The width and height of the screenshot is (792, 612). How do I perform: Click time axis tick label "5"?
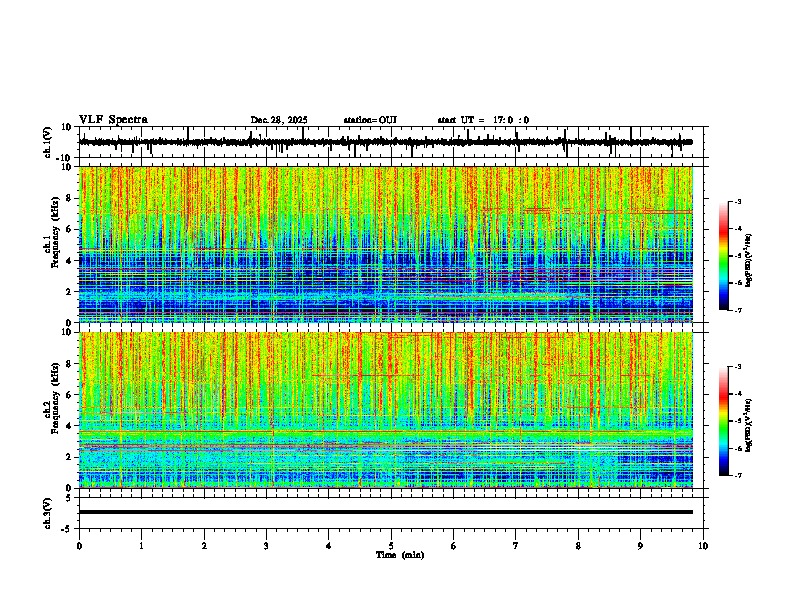pos(391,546)
